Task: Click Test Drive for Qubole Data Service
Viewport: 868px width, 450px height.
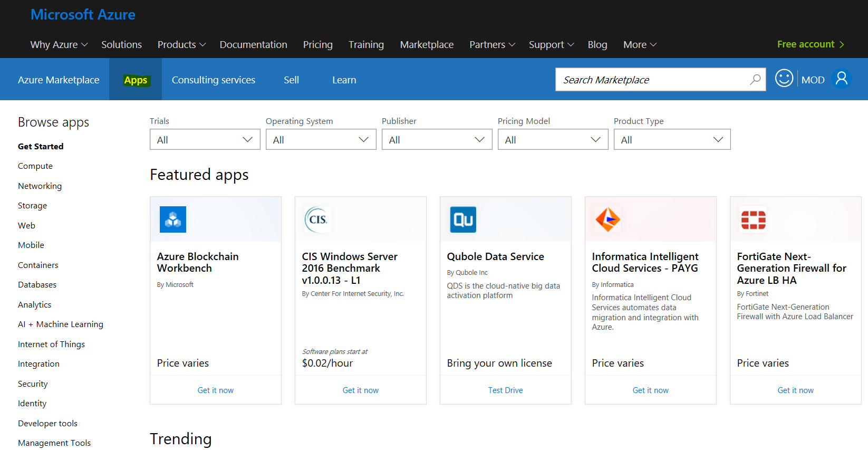Action: point(505,390)
